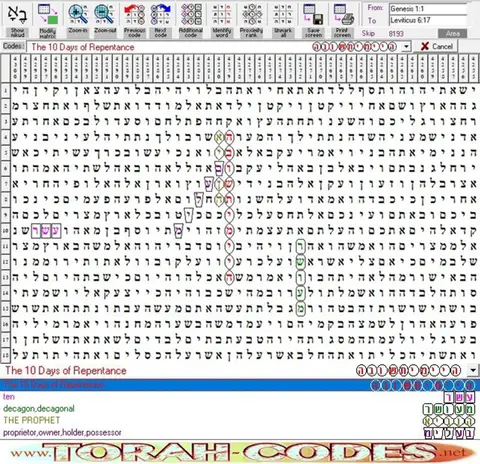
Task: Click the green boxed letter in row 11
Action: tap(301, 246)
